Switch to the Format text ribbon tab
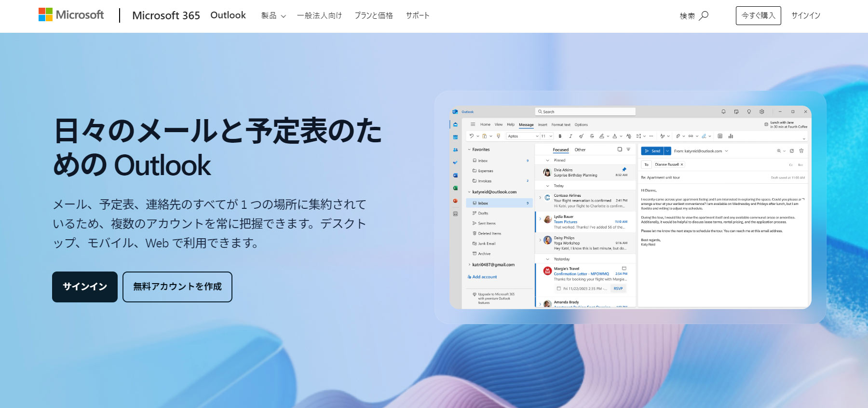This screenshot has width=868, height=408. (x=561, y=124)
